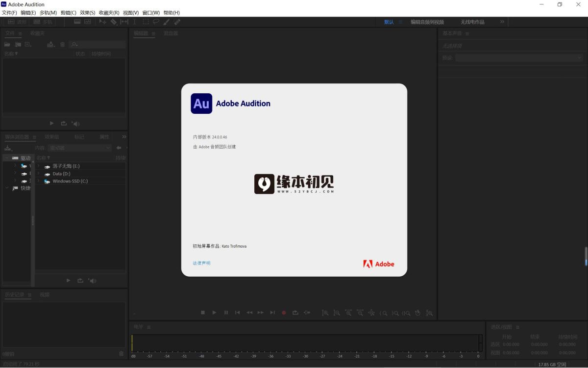Viewport: 588px width, 368px height.
Task: Select the 无线电作品 workspace
Action: coord(472,22)
